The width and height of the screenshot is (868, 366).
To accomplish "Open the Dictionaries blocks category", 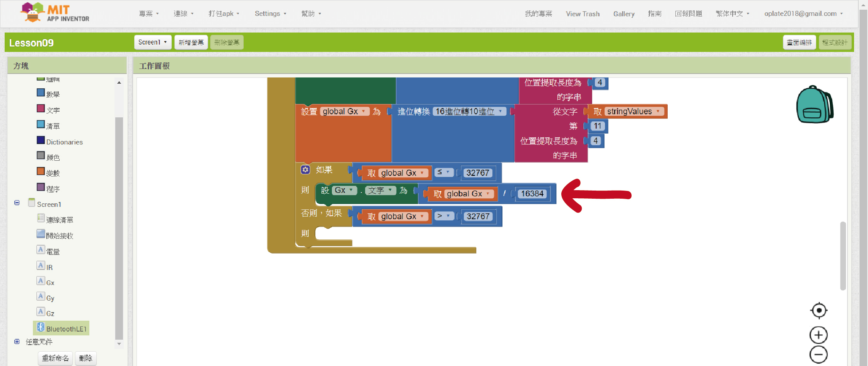I will pos(64,142).
